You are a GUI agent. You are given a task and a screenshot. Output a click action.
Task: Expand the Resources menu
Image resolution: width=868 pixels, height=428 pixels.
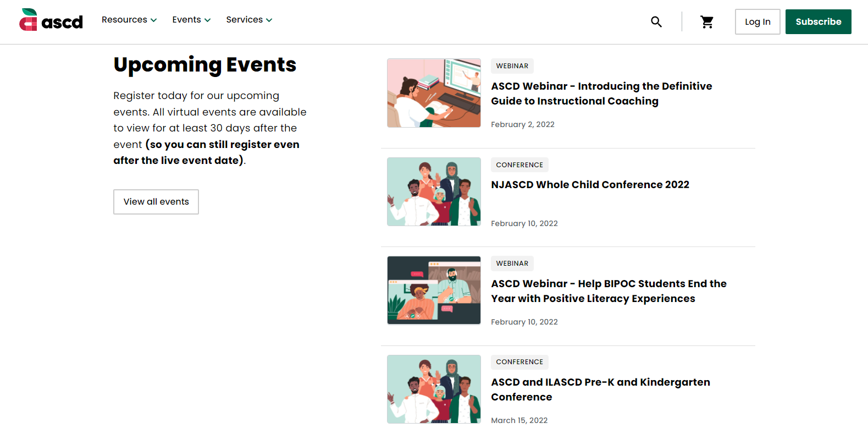(x=129, y=20)
